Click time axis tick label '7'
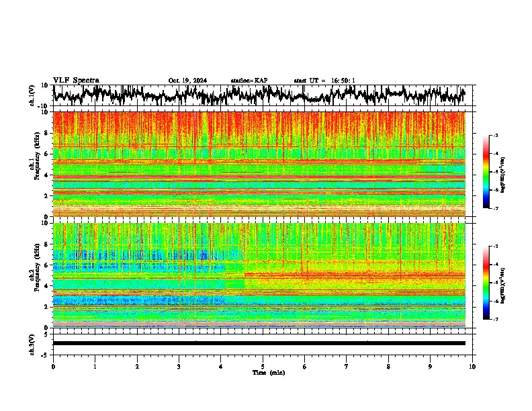This screenshot has width=532, height=411. (347, 367)
